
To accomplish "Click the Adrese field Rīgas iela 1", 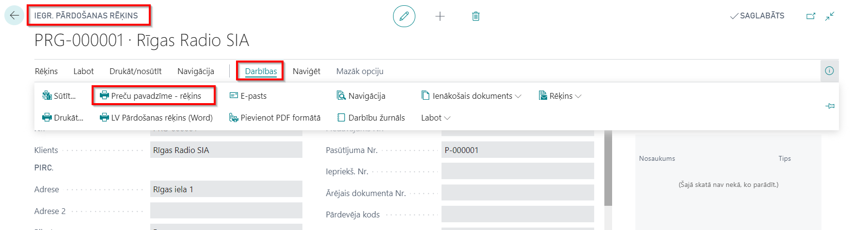I will point(226,189).
